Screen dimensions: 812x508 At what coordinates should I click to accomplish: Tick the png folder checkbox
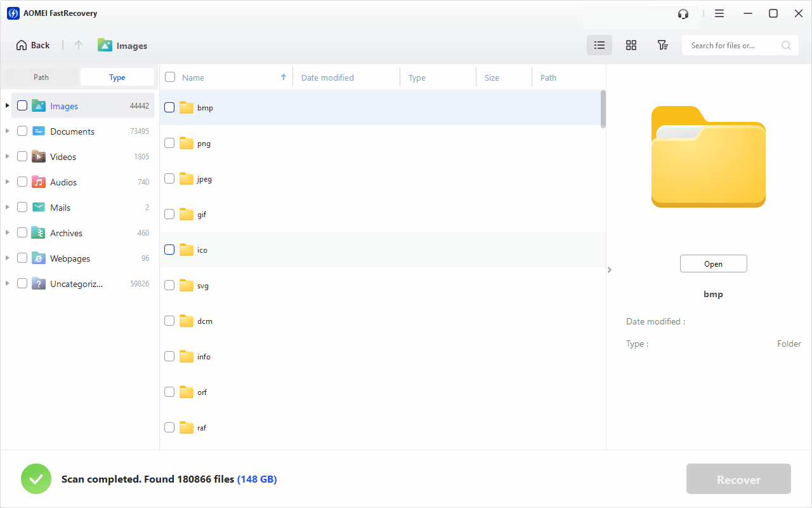169,144
